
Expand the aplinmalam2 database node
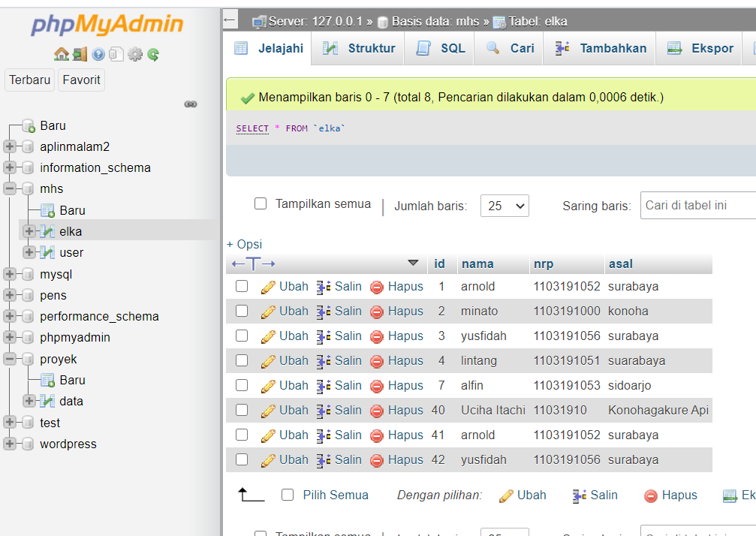pyautogui.click(x=10, y=146)
